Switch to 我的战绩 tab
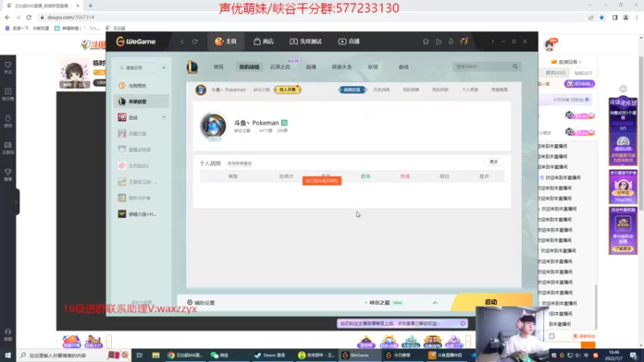Viewport: 644px width, 362px height. [250, 67]
